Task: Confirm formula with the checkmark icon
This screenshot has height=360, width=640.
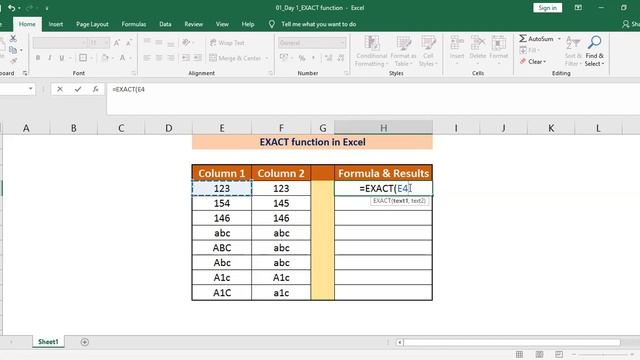Action: pyautogui.click(x=78, y=89)
